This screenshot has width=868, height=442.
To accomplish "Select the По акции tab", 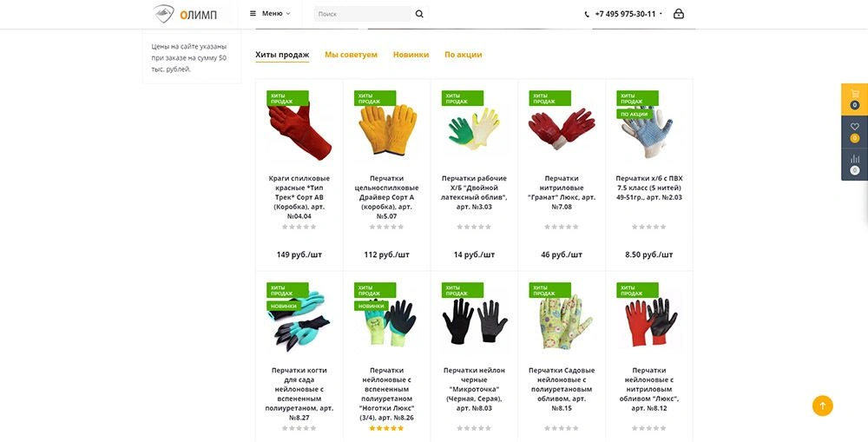I will (464, 55).
